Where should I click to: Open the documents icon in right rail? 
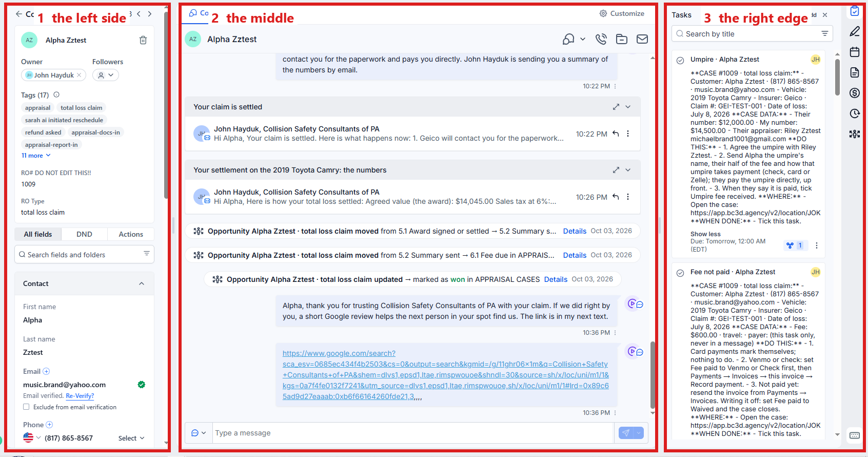(855, 72)
